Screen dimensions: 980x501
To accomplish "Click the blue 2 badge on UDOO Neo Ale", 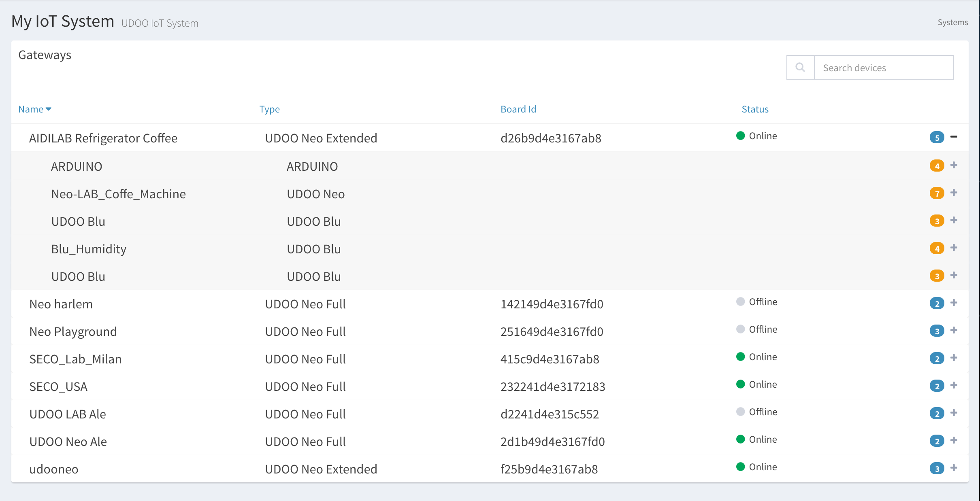I will (x=937, y=441).
